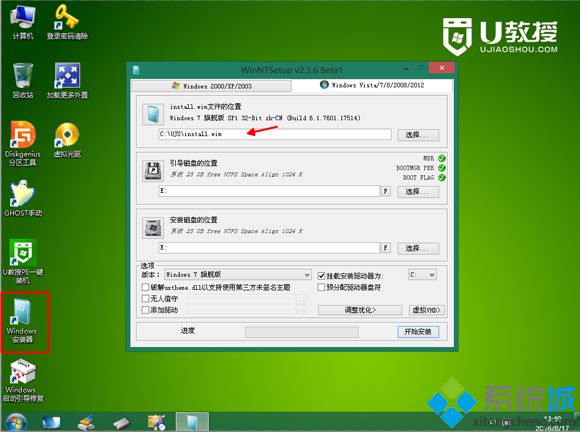Enable 预分配驱动器盘符 checkbox
580x432 pixels.
[321, 287]
